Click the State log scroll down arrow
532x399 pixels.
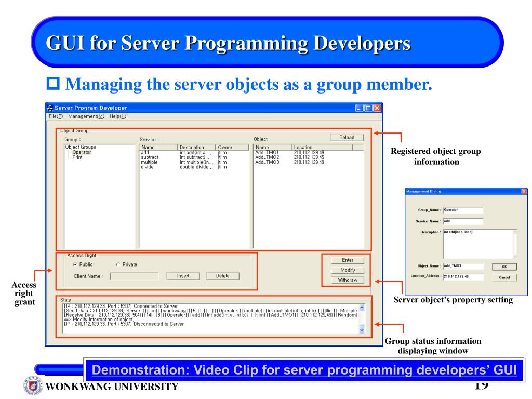pos(362,330)
